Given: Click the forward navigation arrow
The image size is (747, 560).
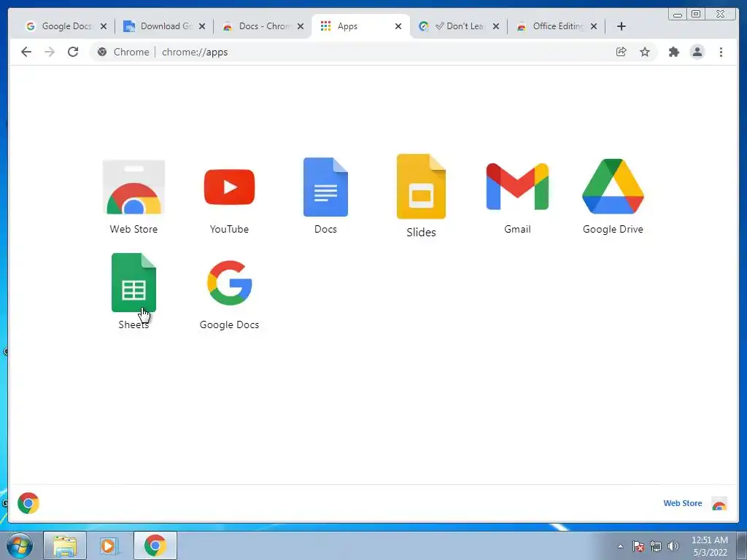Looking at the screenshot, I should click(50, 52).
